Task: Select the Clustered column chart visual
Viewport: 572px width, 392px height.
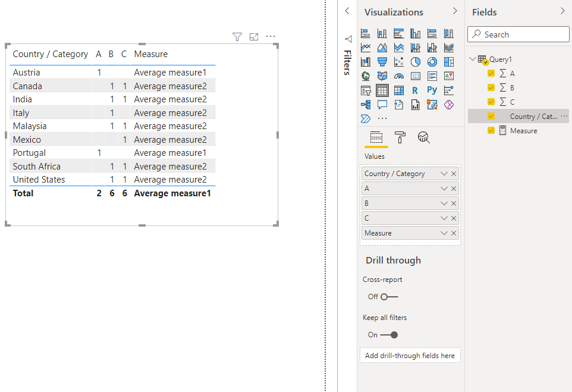Action: (x=416, y=33)
